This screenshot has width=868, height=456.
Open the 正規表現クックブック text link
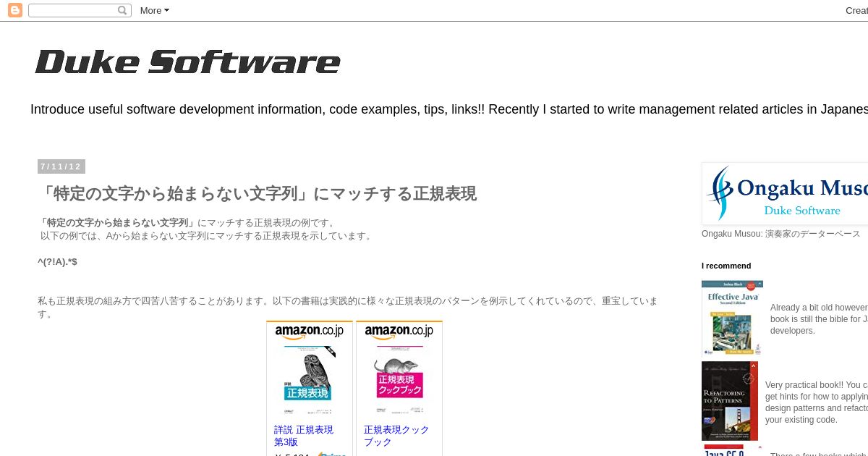coord(396,436)
